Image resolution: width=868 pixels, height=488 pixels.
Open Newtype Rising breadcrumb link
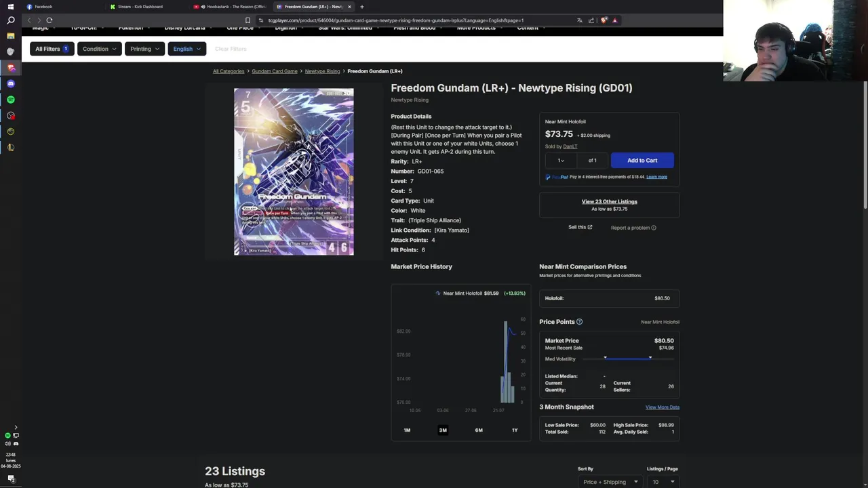[322, 71]
